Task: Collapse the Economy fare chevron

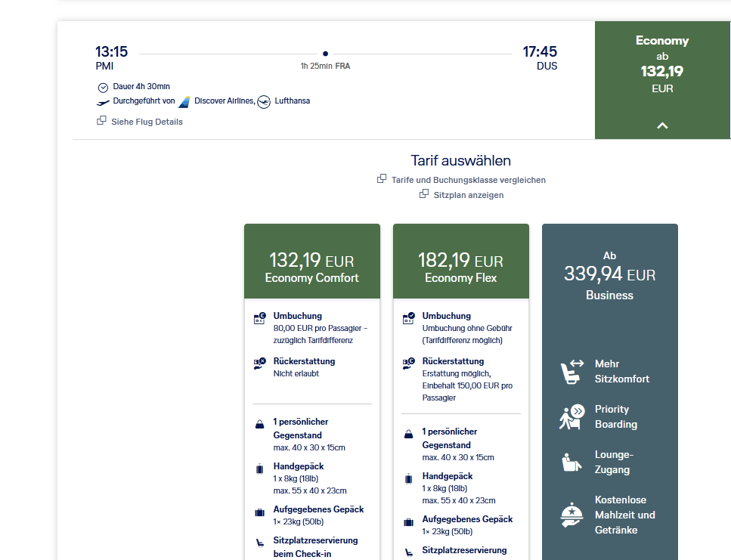Action: (662, 125)
